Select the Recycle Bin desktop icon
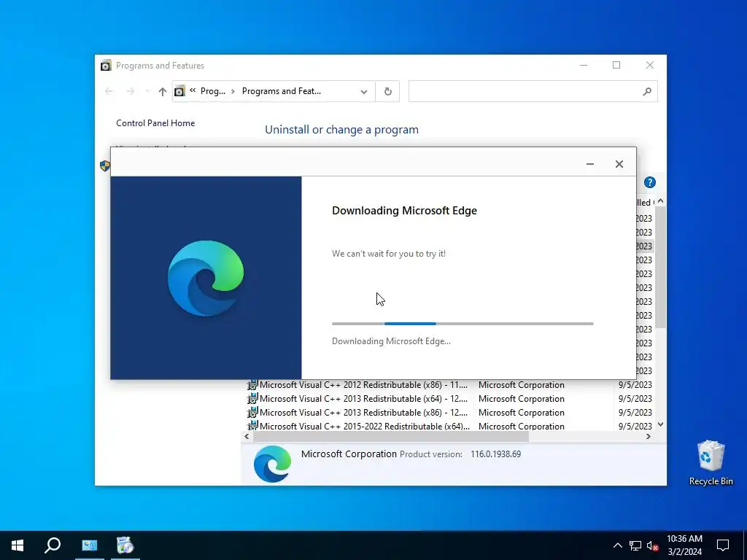The image size is (747, 560). 711,463
